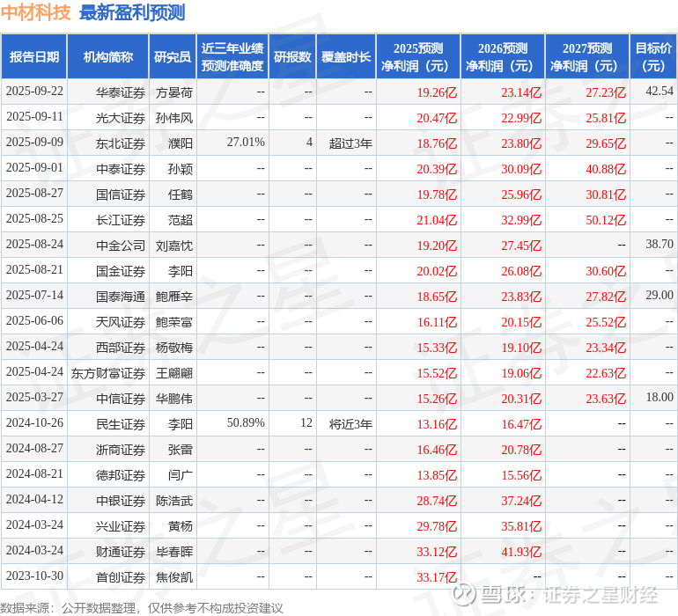Click analyst name 任鹤
The image size is (678, 616).
tap(181, 194)
